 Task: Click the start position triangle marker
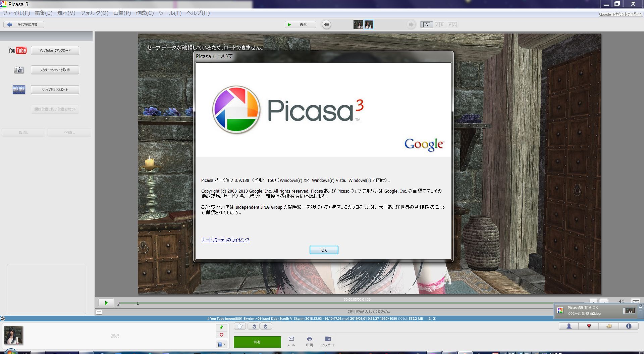118,305
